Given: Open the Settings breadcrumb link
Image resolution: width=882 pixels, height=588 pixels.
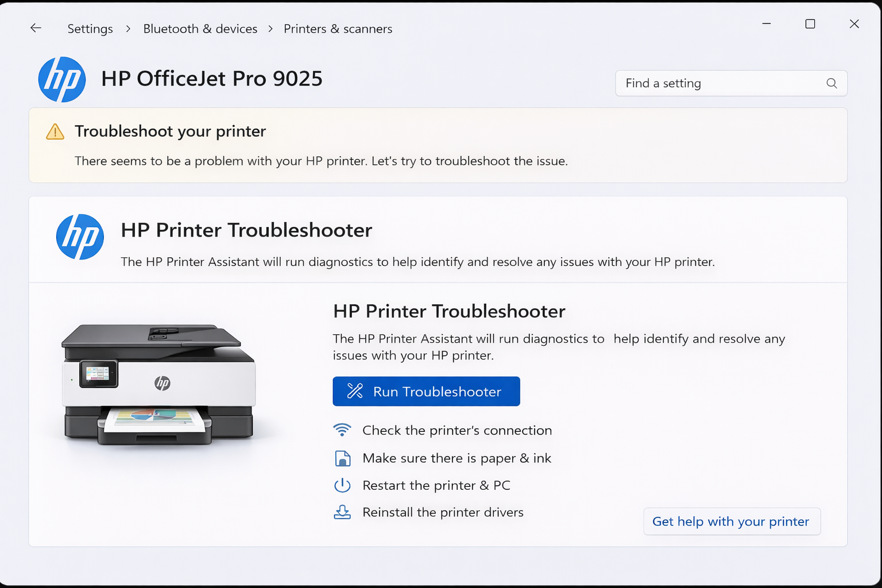Looking at the screenshot, I should 90,28.
